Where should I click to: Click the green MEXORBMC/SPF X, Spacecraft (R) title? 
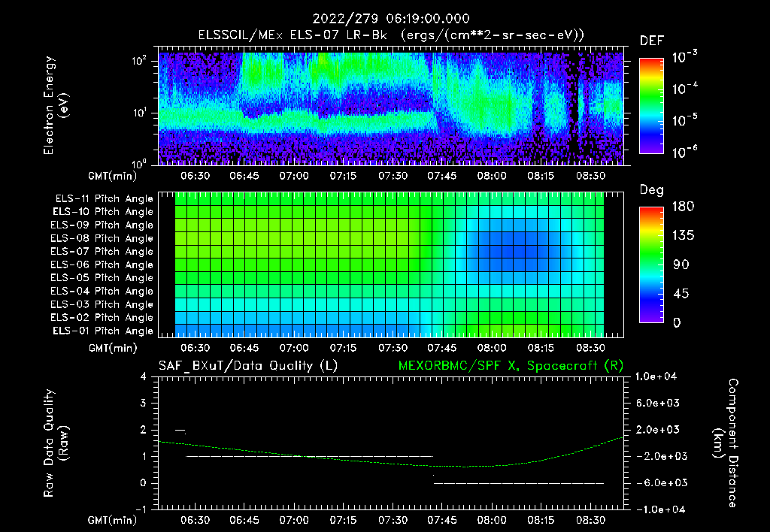[511, 366]
